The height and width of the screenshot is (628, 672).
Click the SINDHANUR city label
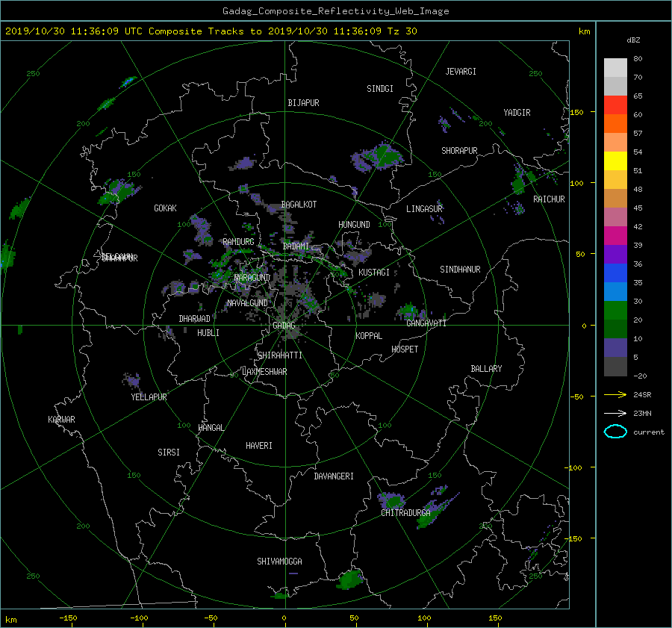[460, 270]
